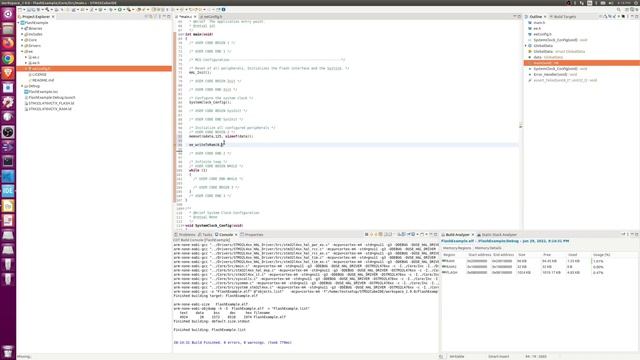Collapse the FlashExample project node
The width and height of the screenshot is (640, 360).
pyautogui.click(x=19, y=23)
